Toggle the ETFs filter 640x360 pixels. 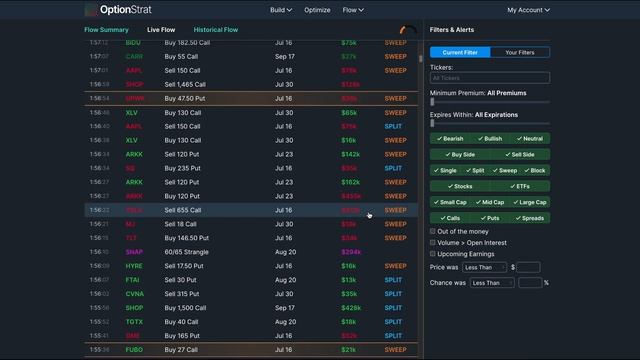point(520,187)
